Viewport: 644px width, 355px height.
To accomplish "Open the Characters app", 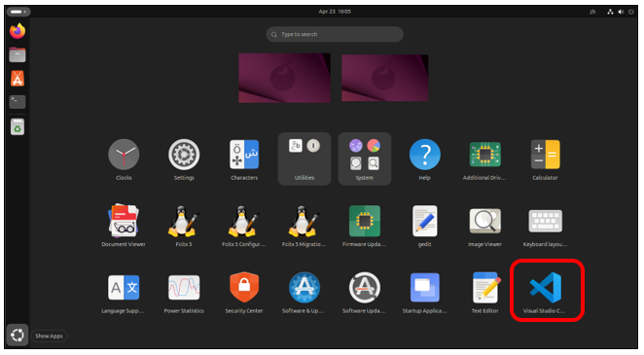I will [244, 160].
